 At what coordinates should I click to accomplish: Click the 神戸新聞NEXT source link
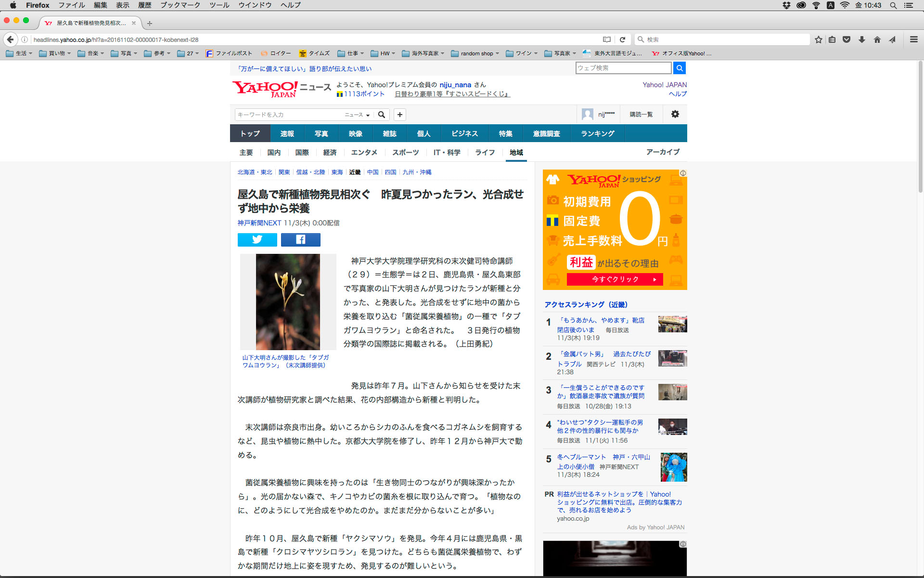(259, 223)
